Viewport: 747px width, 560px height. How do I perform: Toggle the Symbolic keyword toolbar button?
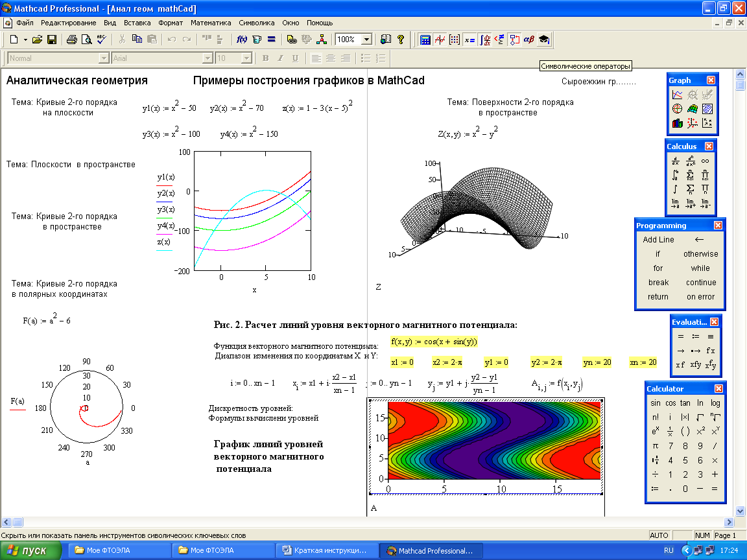pyautogui.click(x=544, y=40)
